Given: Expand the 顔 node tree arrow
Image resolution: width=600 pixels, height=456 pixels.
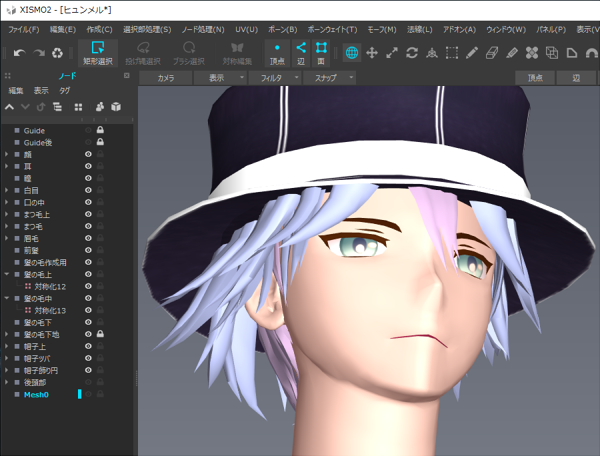Looking at the screenshot, I should pyautogui.click(x=6, y=154).
